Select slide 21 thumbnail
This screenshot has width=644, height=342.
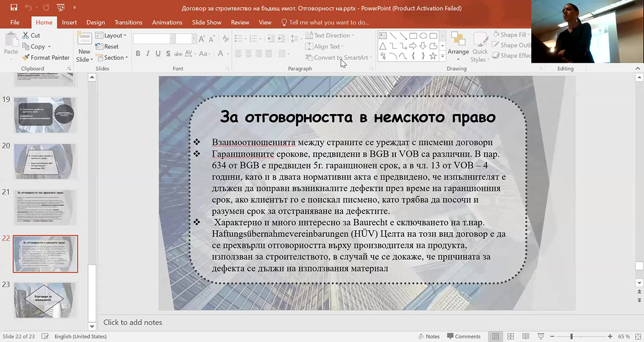[45, 207]
